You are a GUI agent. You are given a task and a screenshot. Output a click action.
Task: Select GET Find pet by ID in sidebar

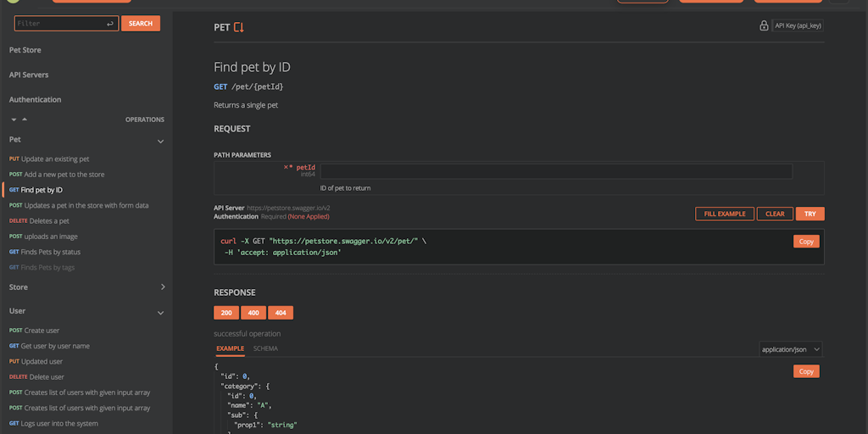tap(36, 190)
